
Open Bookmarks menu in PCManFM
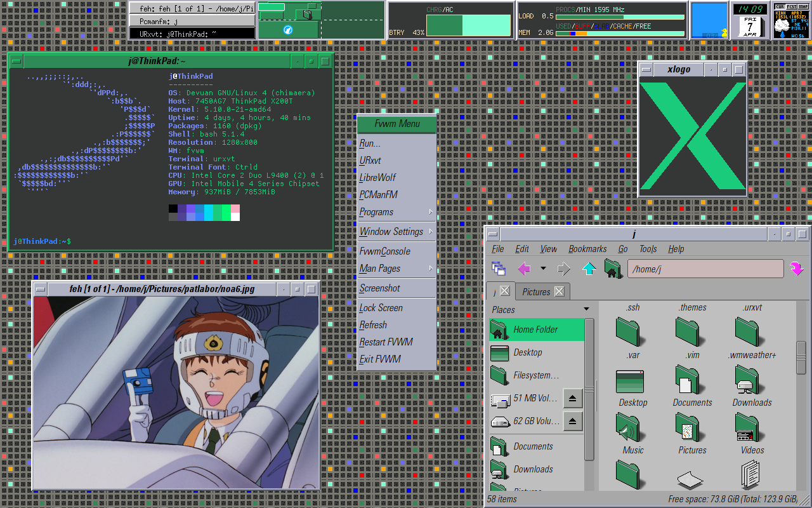tap(587, 249)
